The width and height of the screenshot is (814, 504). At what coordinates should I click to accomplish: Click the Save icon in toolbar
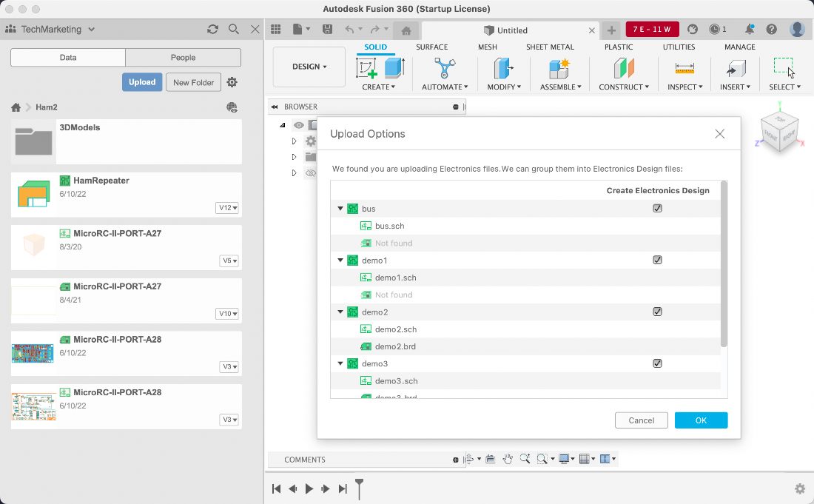[x=327, y=30]
